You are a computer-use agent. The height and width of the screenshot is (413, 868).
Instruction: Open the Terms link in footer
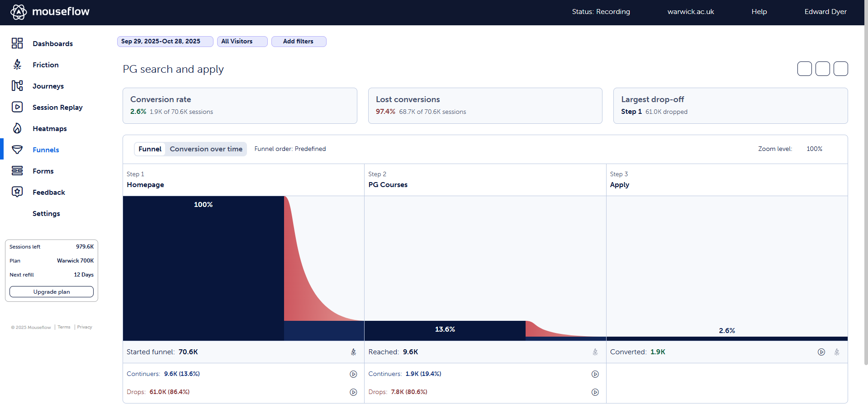click(x=64, y=327)
